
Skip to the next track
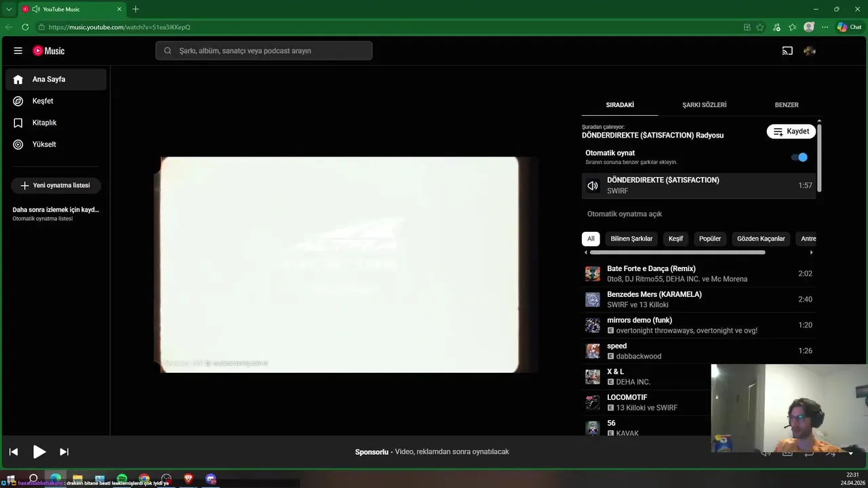pos(64,451)
